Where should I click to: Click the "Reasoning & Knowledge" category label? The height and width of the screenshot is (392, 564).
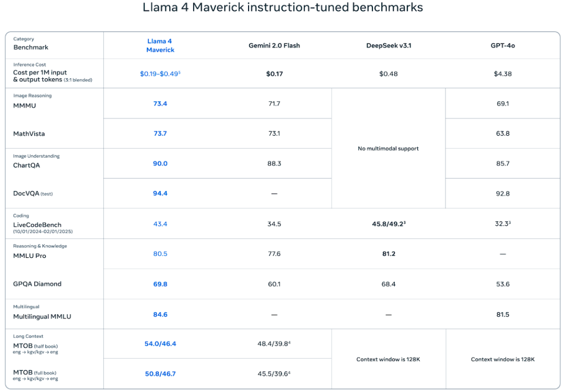pyautogui.click(x=40, y=246)
